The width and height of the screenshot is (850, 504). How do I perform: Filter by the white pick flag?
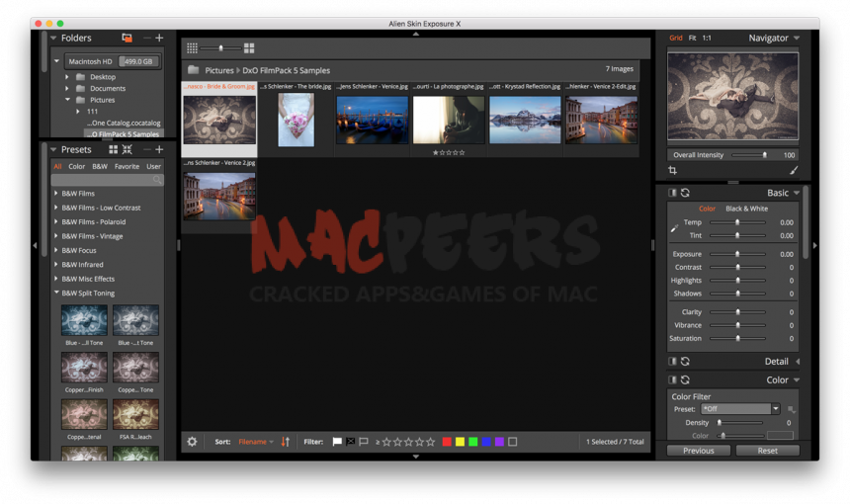[337, 442]
